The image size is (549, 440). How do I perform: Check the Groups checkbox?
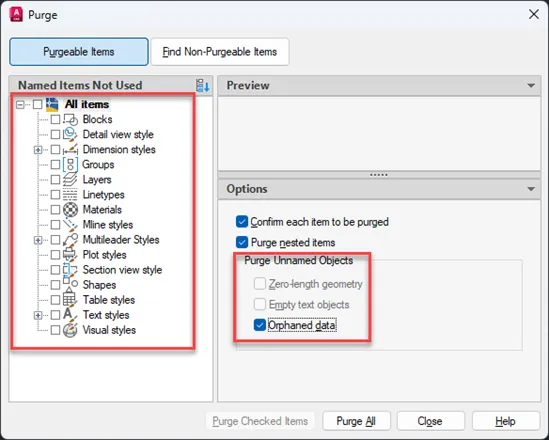[55, 165]
